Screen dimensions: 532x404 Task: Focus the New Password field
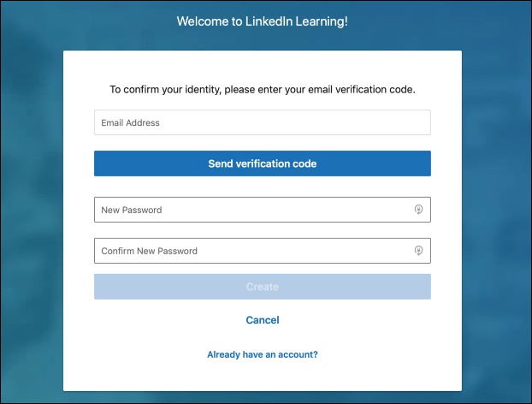click(x=263, y=210)
